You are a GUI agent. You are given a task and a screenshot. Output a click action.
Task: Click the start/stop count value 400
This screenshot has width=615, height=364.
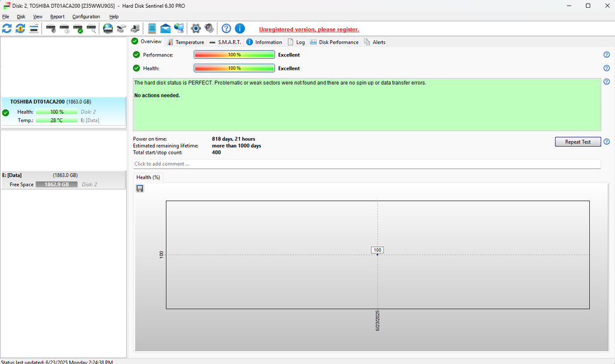click(x=216, y=152)
